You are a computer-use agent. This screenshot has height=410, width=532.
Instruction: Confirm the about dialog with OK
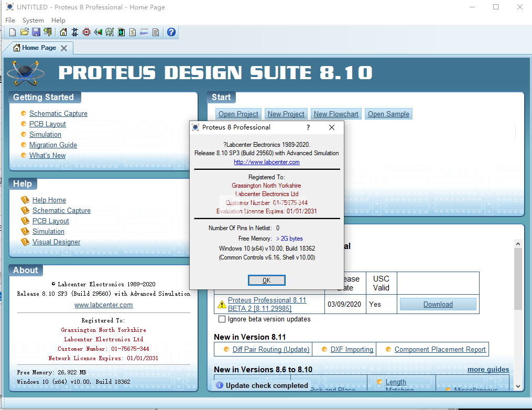[267, 280]
